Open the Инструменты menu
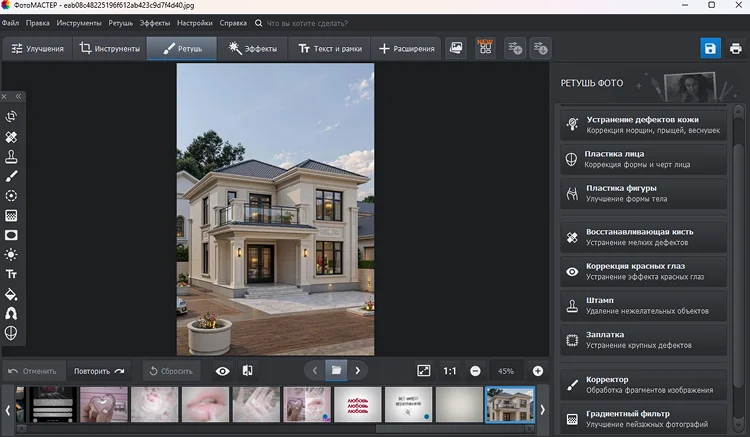 tap(79, 23)
